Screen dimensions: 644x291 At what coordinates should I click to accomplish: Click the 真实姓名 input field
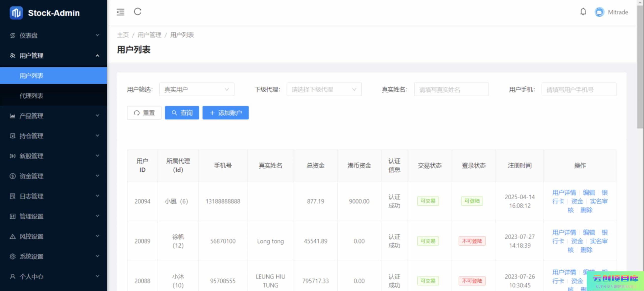coord(451,89)
